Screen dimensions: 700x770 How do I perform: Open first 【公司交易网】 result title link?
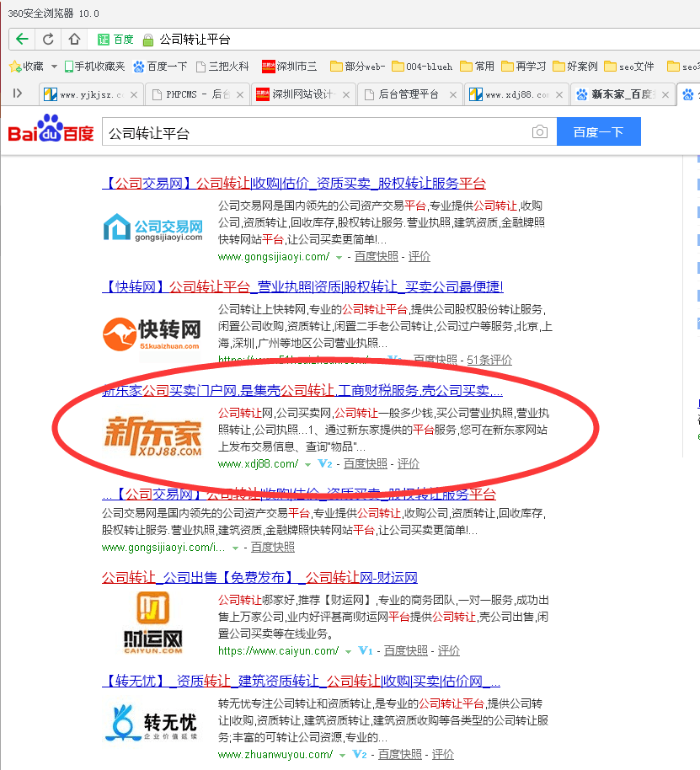(x=294, y=183)
